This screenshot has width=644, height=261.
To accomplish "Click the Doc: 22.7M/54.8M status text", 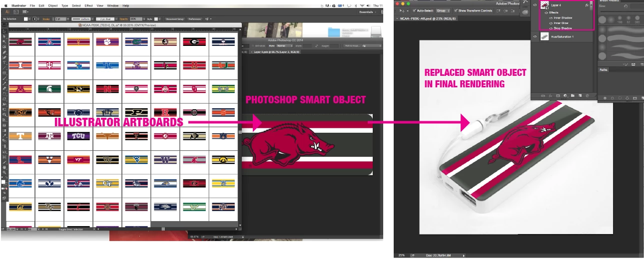I will [x=438, y=255].
